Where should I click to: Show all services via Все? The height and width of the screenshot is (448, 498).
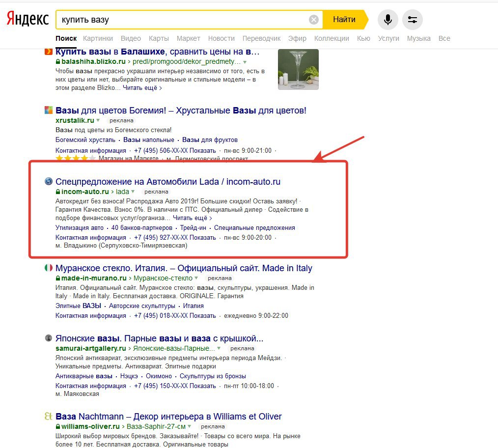point(444,38)
